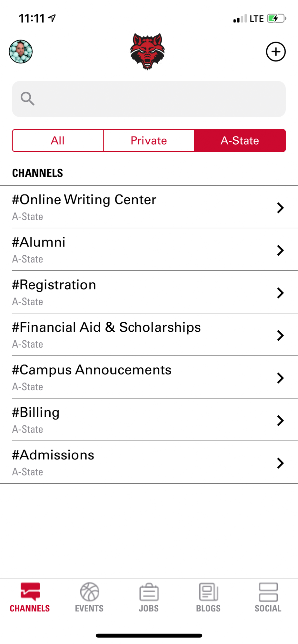
Task: Tap the plus circle add button
Action: pos(276,52)
